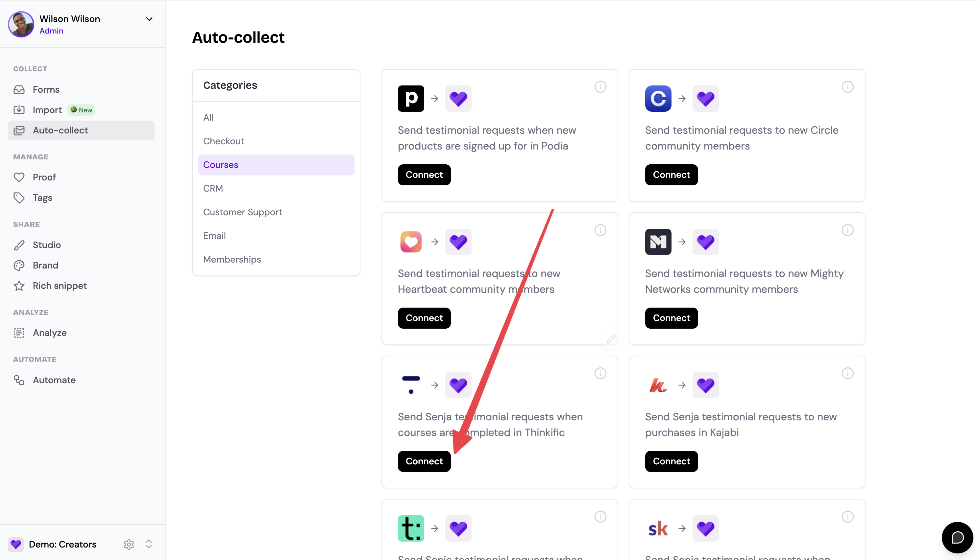Open the Analyze page
978x560 pixels.
click(x=81, y=333)
